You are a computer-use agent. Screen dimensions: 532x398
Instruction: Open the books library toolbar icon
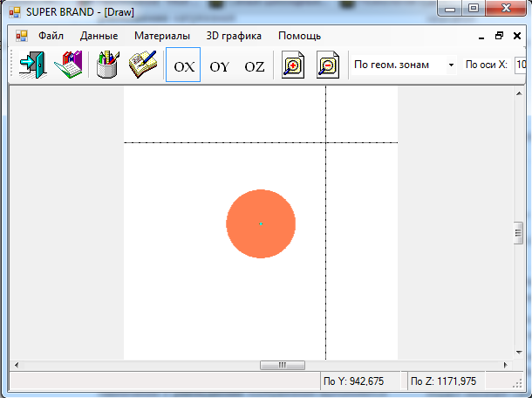tap(68, 65)
